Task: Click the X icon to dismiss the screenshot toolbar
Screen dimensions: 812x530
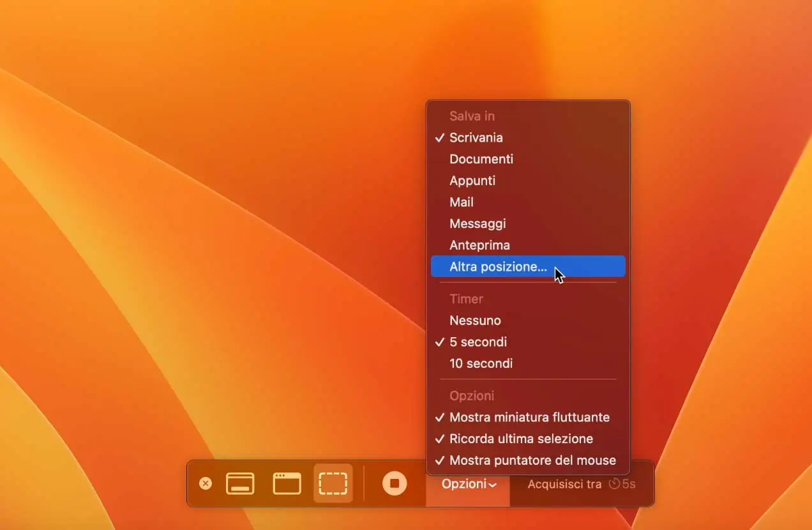Action: click(x=206, y=483)
